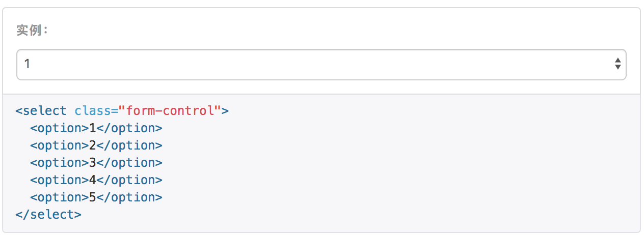Image resolution: width=644 pixels, height=235 pixels.
Task: Click the option 5 code line
Action: (x=96, y=197)
